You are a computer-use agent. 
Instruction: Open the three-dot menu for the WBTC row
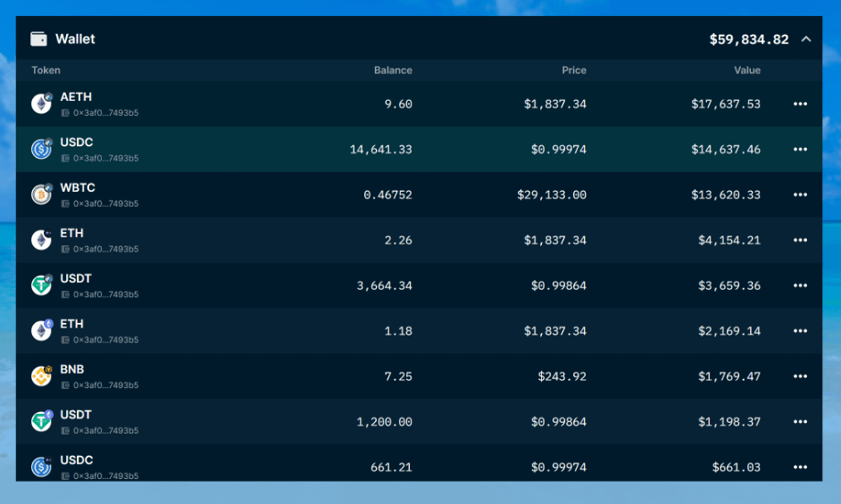point(800,194)
